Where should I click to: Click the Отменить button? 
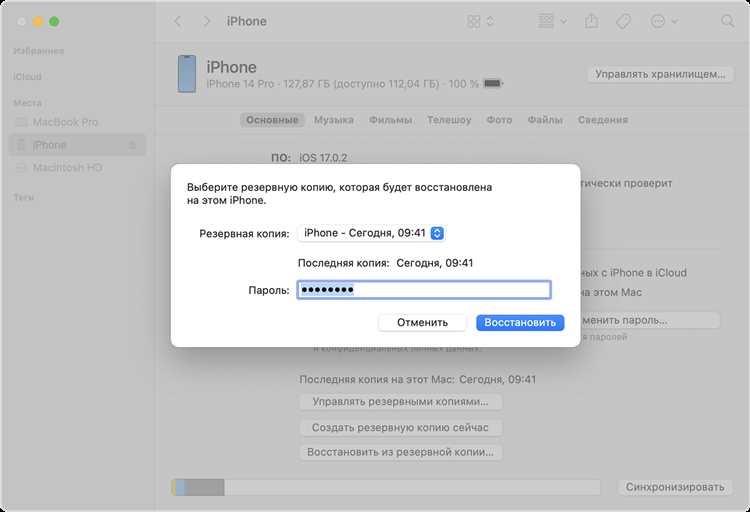(x=421, y=323)
